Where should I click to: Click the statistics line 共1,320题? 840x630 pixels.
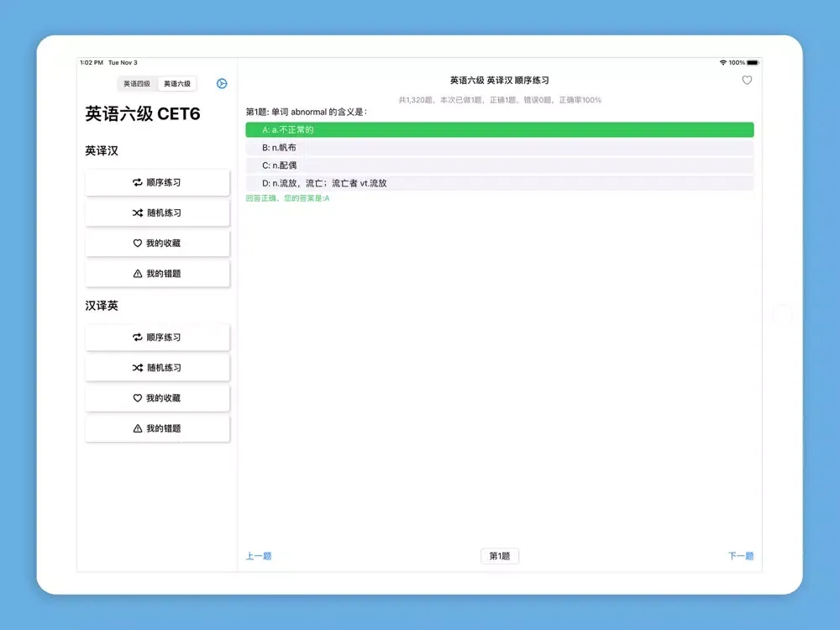pyautogui.click(x=499, y=100)
